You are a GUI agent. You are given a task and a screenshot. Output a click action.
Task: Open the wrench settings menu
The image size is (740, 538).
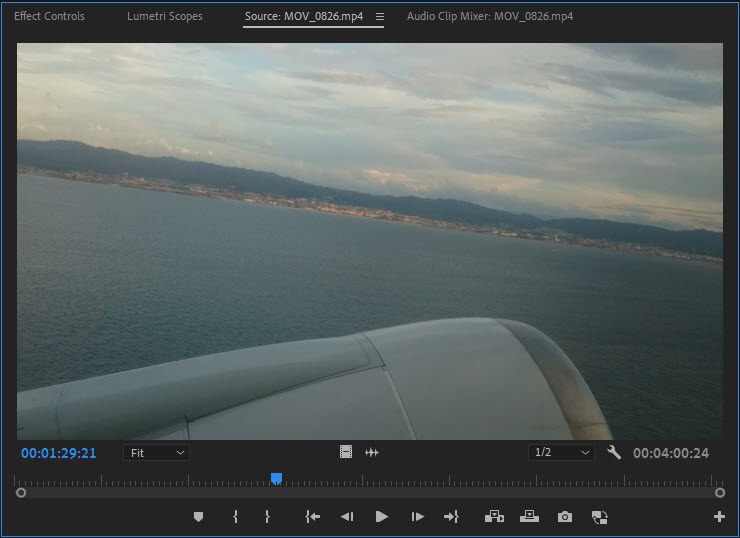[x=614, y=453]
